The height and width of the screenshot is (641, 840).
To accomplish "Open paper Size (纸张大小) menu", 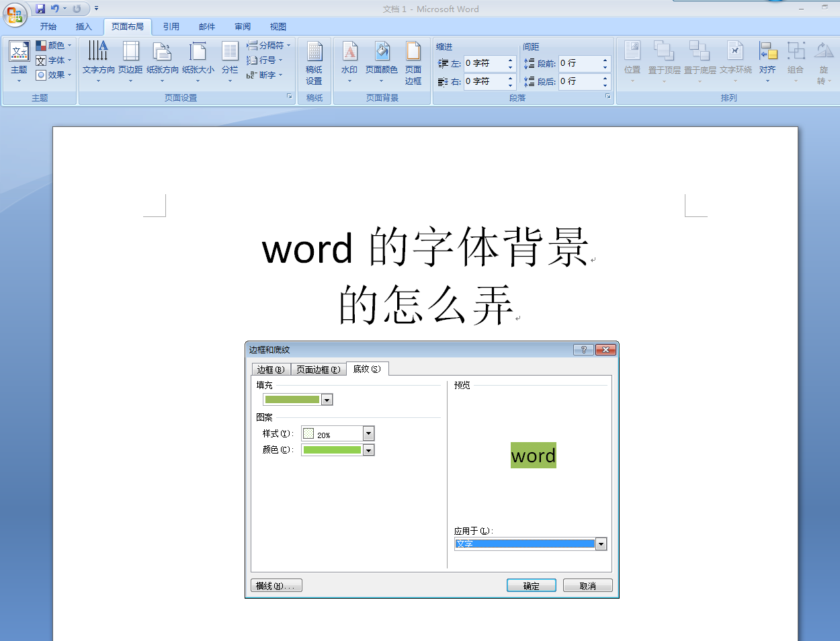I will pos(198,61).
